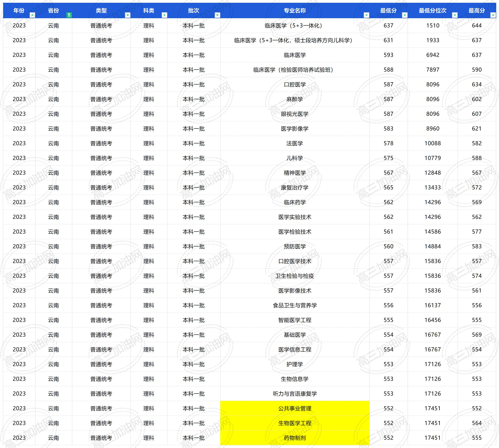This screenshot has height=448, width=499.
Task: Select rank value 16456
Action: pos(433,320)
